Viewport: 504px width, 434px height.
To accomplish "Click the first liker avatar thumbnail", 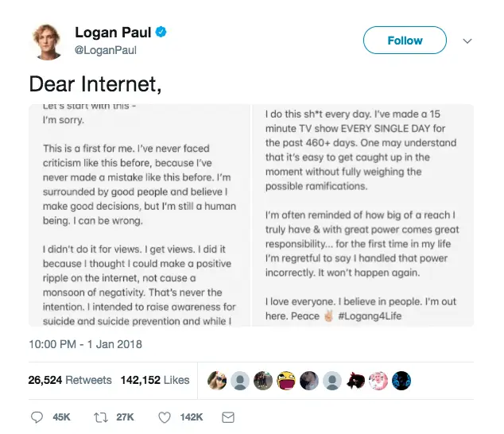I will pos(217,380).
